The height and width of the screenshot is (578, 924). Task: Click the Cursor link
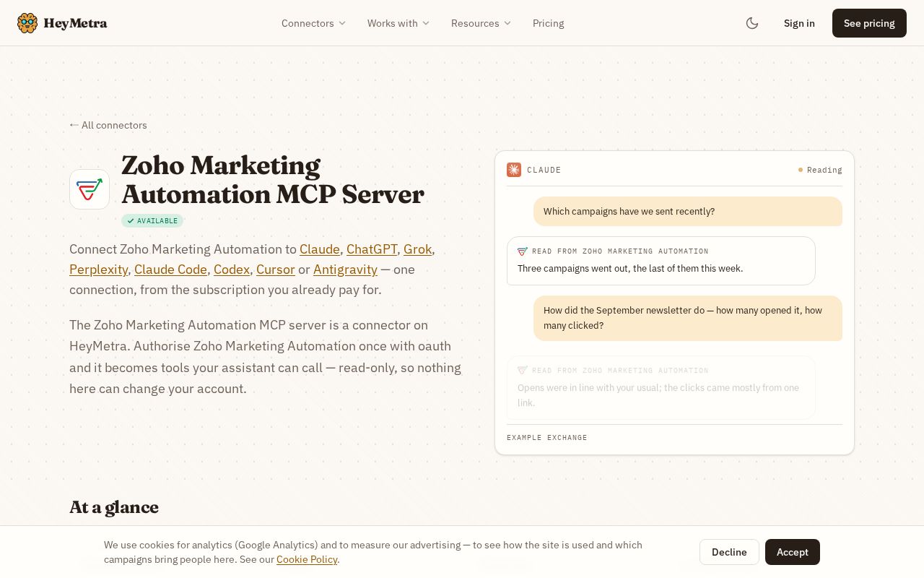(276, 269)
